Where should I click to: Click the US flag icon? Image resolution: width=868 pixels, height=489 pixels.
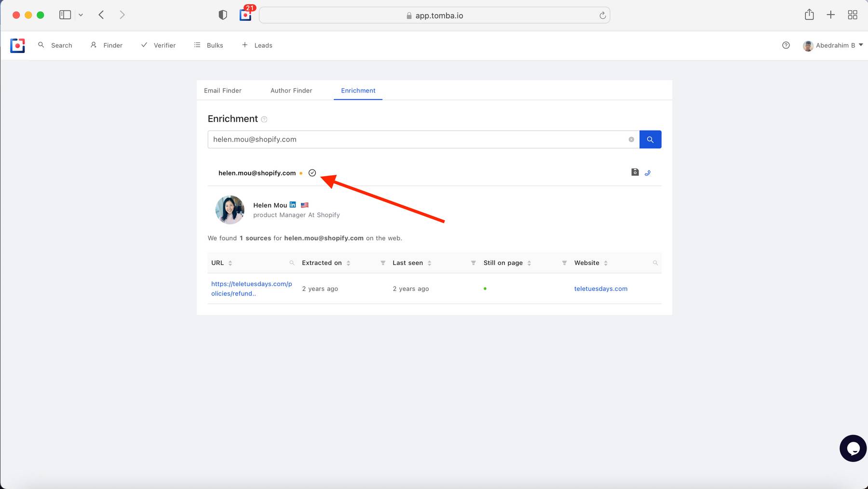[305, 205]
